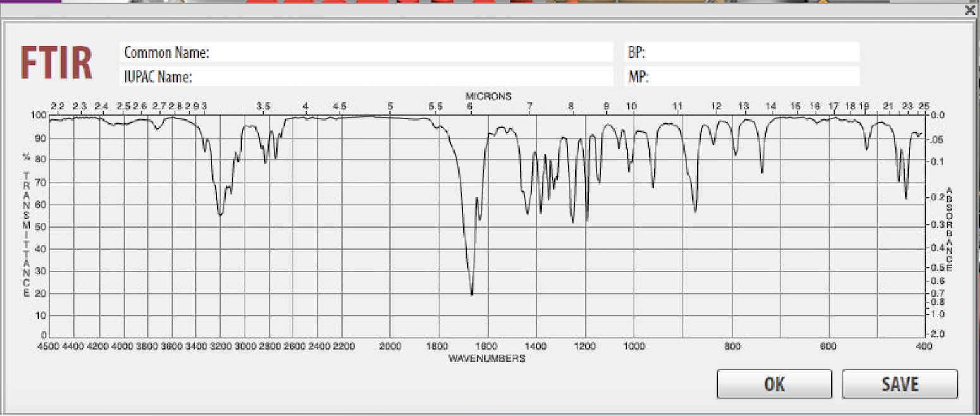The width and height of the screenshot is (980, 416).
Task: Click the 2000 wavenumber tick label
Action: [x=390, y=346]
